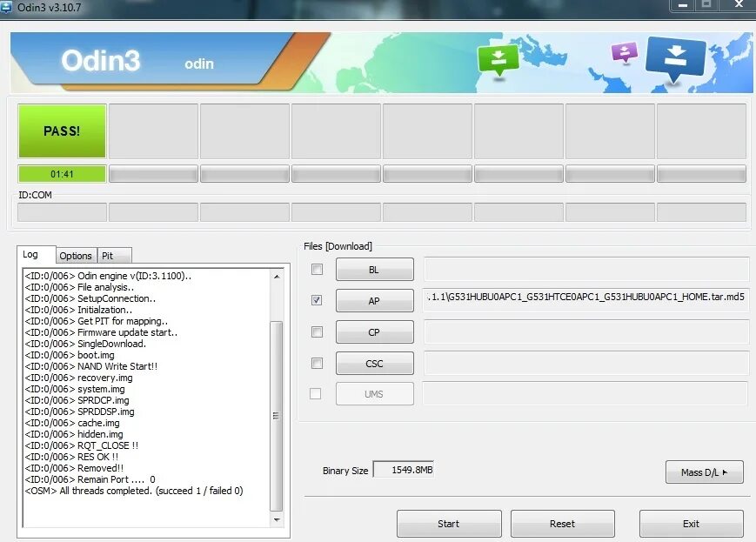This screenshot has height=542, width=756.
Task: Click the Odin3 app icon in the title bar
Action: 6,7
